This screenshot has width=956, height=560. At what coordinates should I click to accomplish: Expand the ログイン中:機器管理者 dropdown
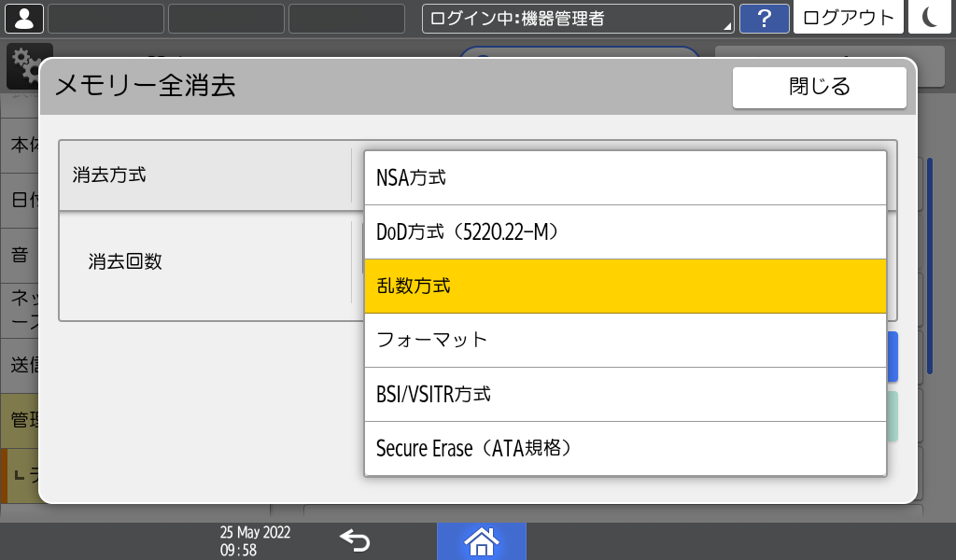point(578,18)
